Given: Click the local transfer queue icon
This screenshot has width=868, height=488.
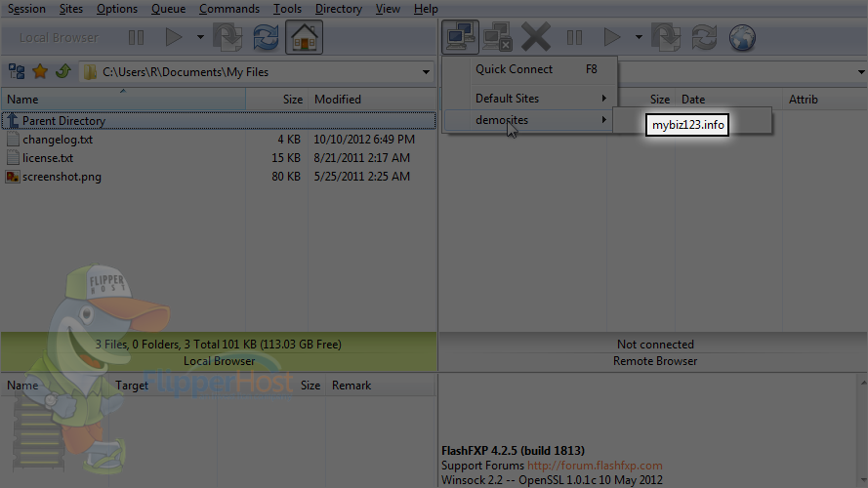Looking at the screenshot, I should coord(228,38).
